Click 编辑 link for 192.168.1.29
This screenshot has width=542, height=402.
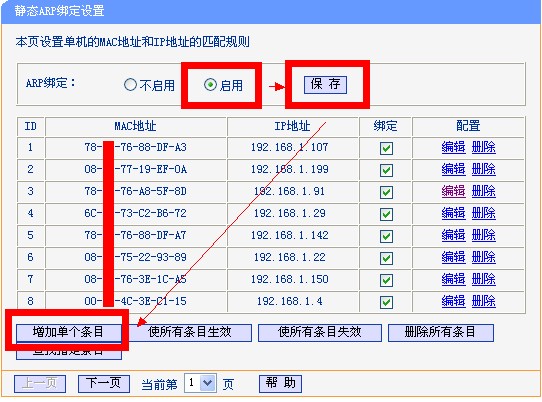pyautogui.click(x=453, y=213)
